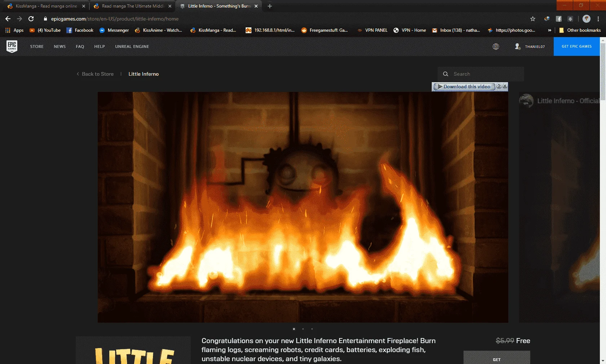This screenshot has height=364, width=606.
Task: Open the Little Inferno - Official video slide
Action: click(559, 207)
